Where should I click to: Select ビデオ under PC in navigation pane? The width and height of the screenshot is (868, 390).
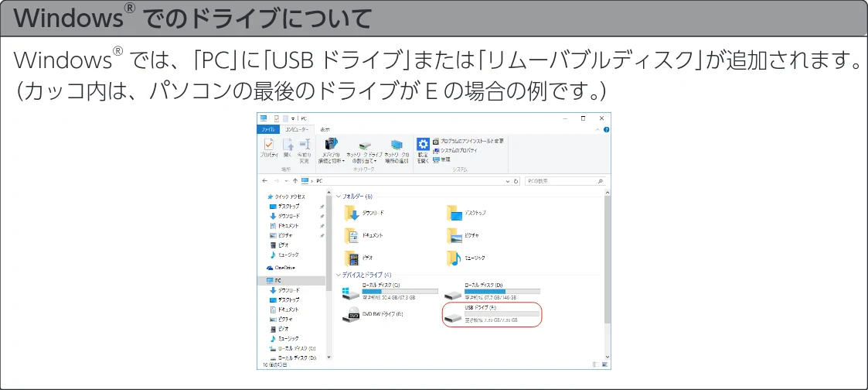(279, 329)
